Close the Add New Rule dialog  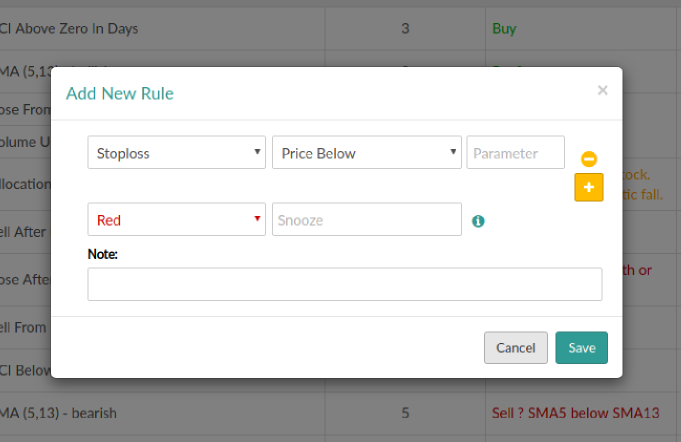point(602,90)
